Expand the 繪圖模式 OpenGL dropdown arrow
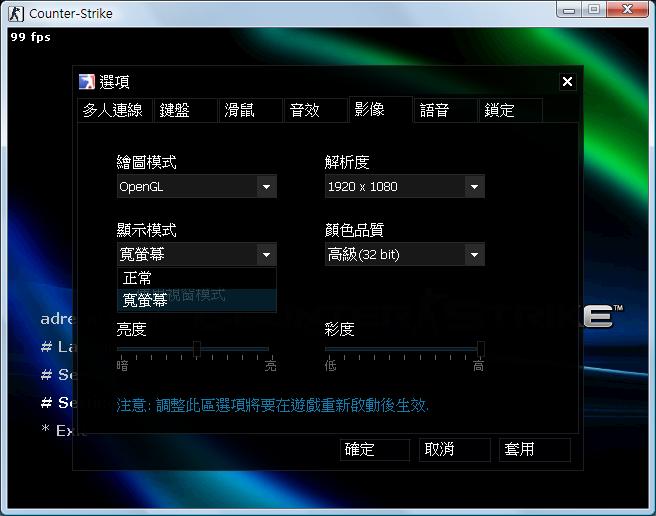Image resolution: width=656 pixels, height=516 pixels. click(x=266, y=187)
